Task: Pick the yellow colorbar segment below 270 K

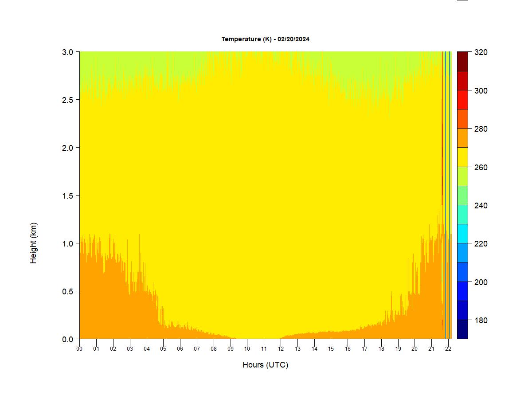Action: [x=462, y=157]
